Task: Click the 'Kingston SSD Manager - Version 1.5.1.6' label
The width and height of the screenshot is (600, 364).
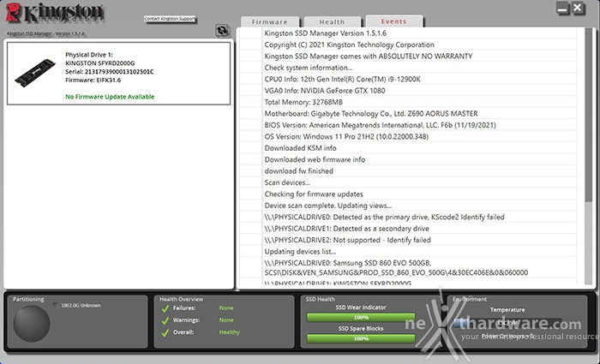Action: point(45,33)
